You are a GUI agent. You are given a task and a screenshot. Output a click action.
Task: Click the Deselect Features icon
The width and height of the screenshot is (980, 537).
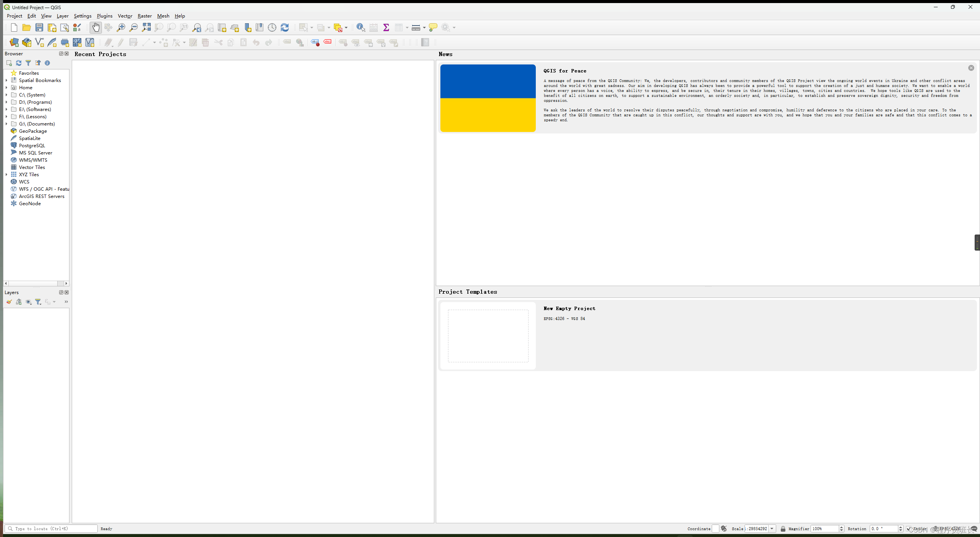pos(338,27)
